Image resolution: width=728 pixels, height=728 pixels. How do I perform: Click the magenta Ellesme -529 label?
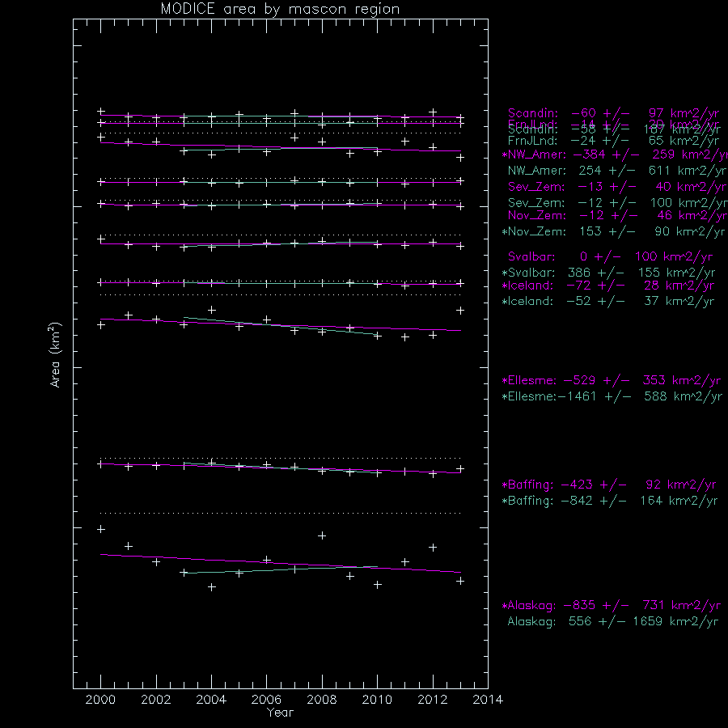point(612,381)
